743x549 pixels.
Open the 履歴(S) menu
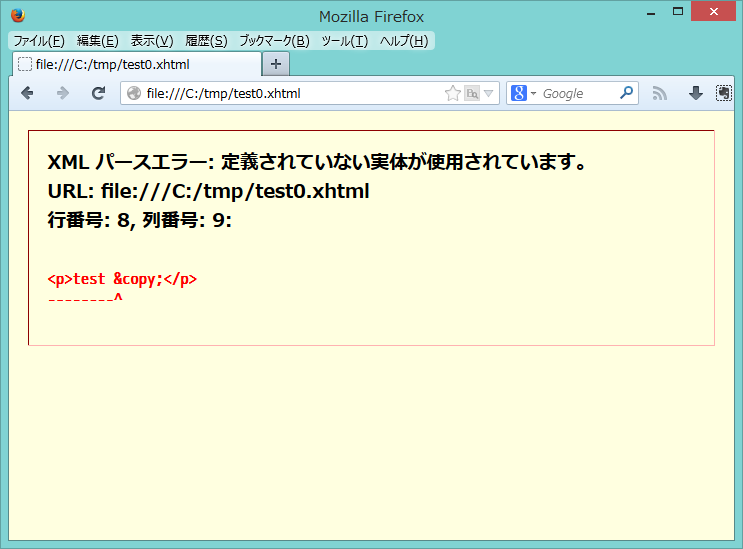[x=206, y=41]
